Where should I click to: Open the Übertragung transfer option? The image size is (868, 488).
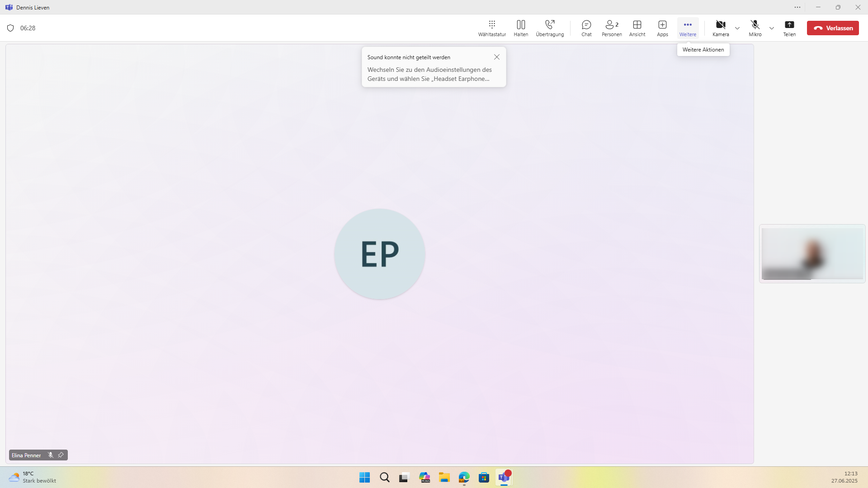pos(550,28)
